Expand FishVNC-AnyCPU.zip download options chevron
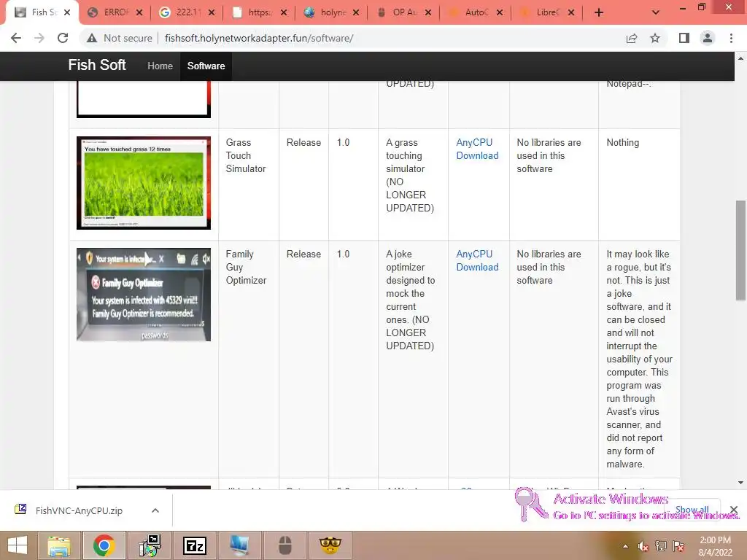Viewport: 747px width, 560px height. tap(155, 510)
